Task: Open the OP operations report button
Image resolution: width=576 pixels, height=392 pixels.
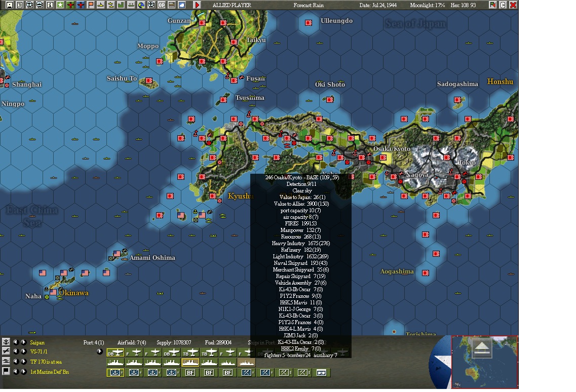Action: pos(161,5)
